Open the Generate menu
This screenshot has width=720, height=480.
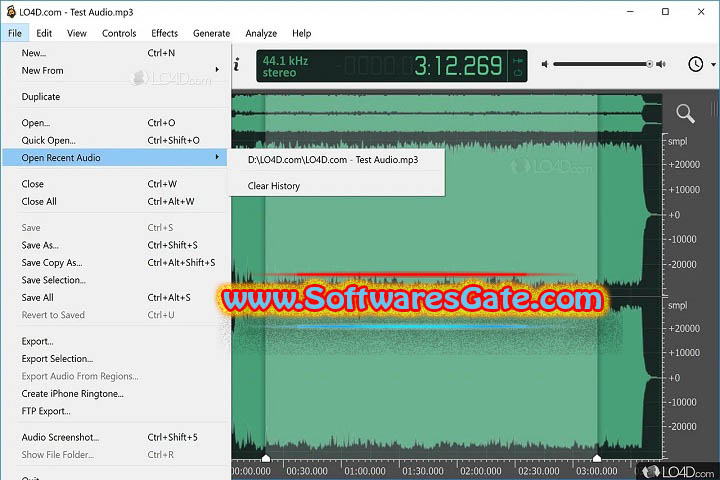[211, 33]
